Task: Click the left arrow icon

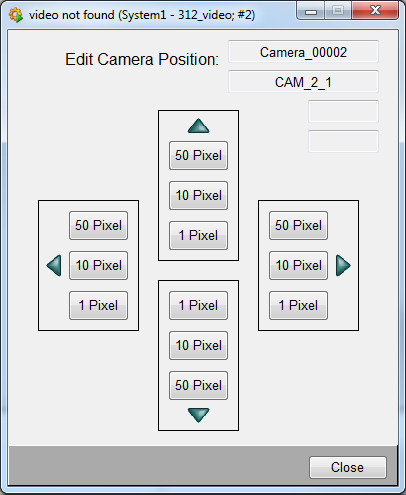Action: (54, 266)
